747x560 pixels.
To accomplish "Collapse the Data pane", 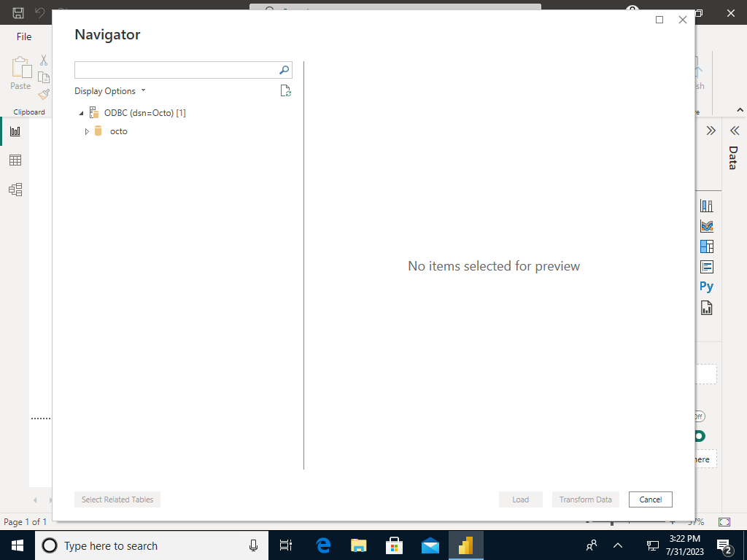I will [734, 131].
